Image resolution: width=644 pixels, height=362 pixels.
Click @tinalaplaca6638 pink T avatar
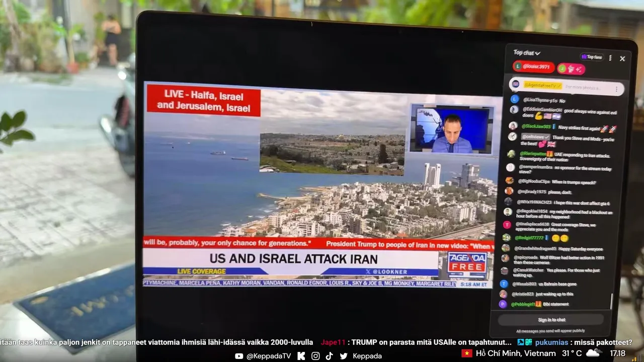pyautogui.click(x=507, y=225)
